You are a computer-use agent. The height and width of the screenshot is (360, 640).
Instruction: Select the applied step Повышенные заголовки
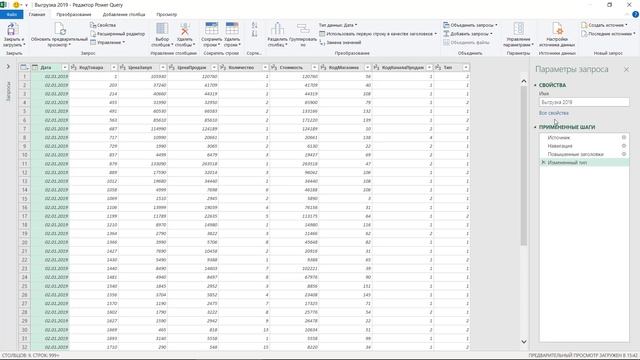(x=576, y=154)
